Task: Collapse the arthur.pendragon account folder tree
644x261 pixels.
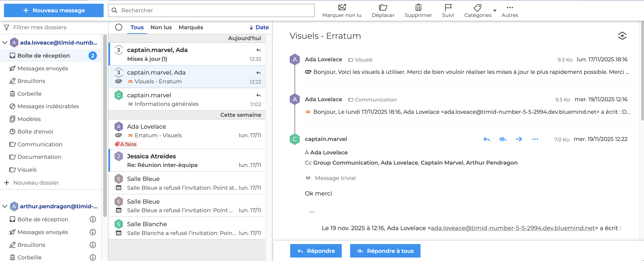Action: tap(5, 206)
